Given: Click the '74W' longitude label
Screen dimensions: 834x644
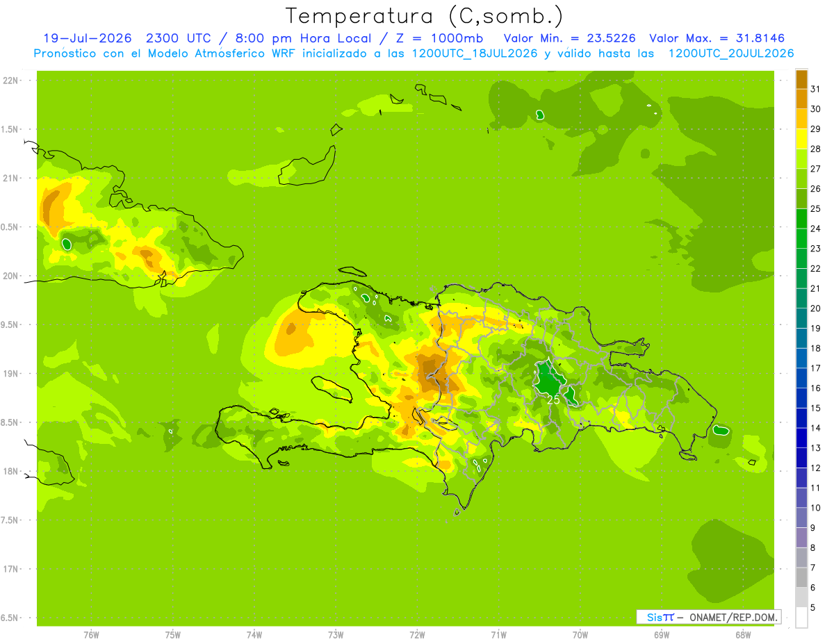Looking at the screenshot, I should click(x=254, y=635).
